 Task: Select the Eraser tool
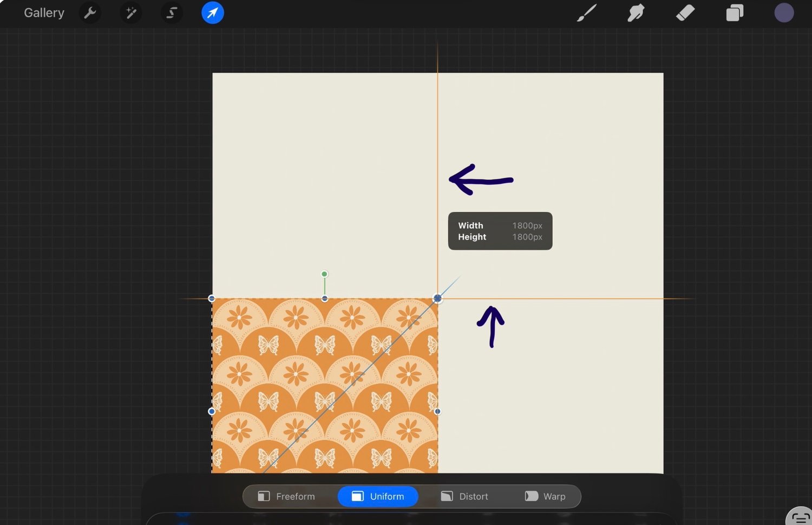click(685, 12)
